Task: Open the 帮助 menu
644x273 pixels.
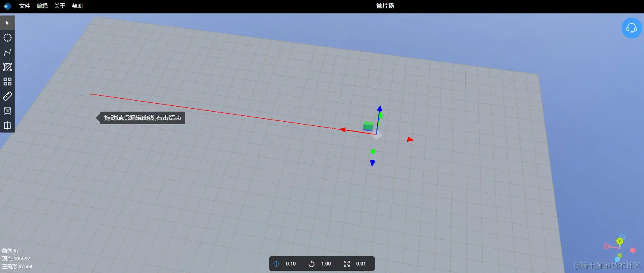Action: (77, 6)
